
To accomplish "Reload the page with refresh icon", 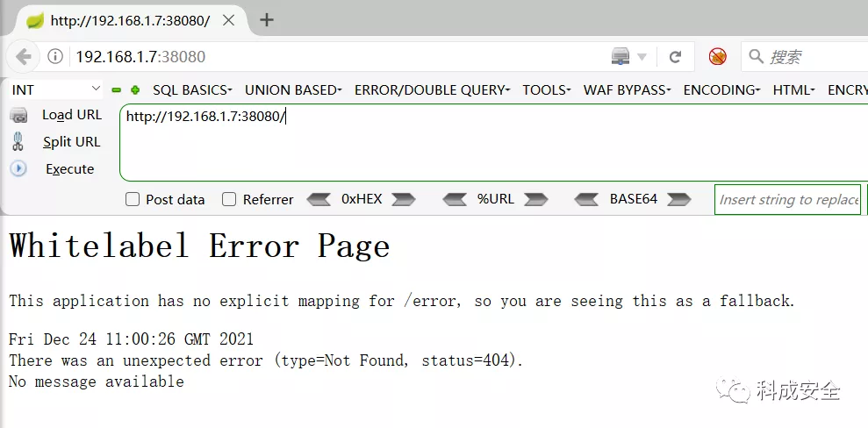I will (x=675, y=56).
